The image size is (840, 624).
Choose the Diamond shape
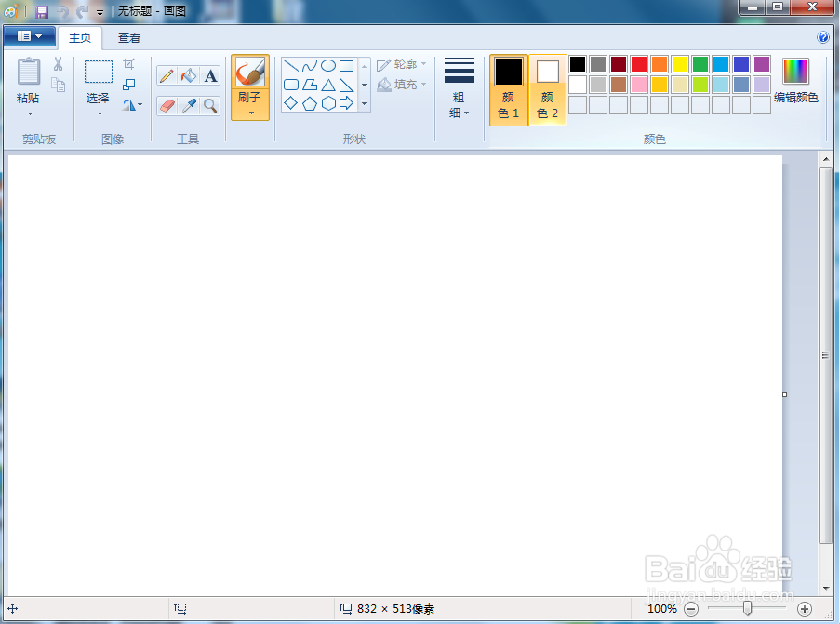coord(290,103)
